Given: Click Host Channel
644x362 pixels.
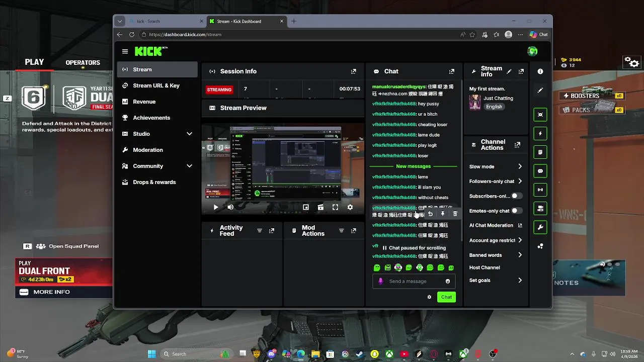Looking at the screenshot, I should [485, 267].
